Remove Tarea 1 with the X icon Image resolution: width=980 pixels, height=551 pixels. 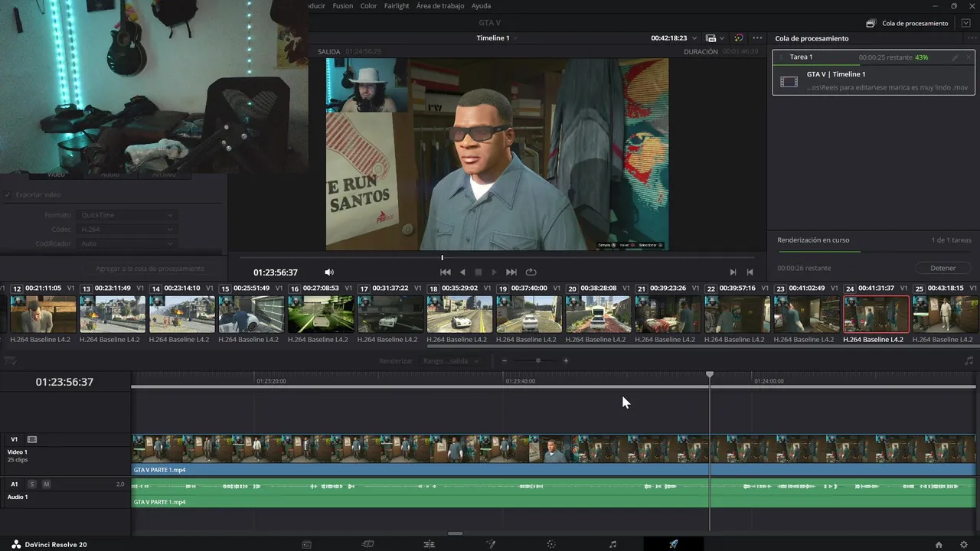pos(969,57)
